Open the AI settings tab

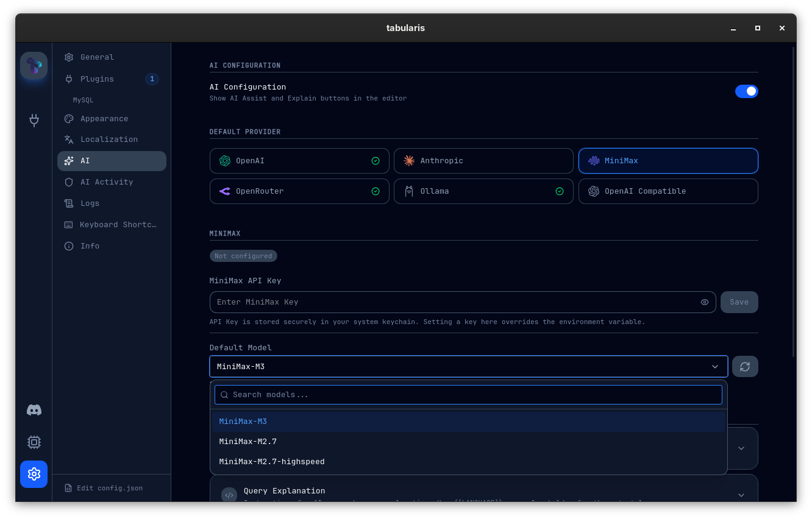click(x=112, y=161)
